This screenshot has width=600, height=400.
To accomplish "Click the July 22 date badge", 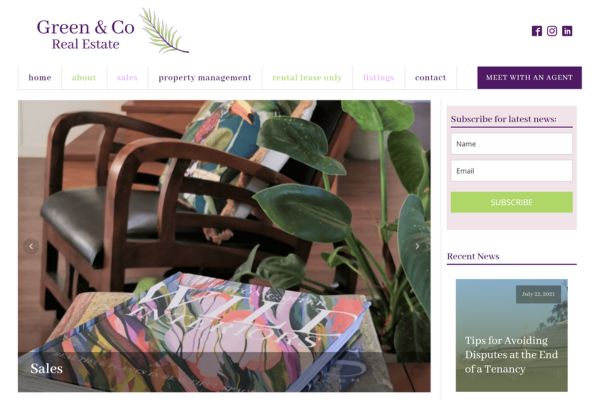I will [538, 294].
